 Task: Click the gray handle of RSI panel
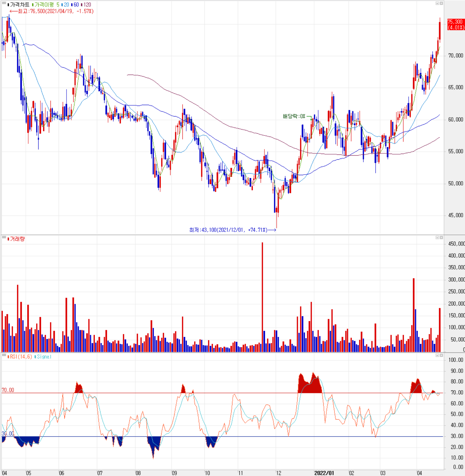click(x=4, y=355)
